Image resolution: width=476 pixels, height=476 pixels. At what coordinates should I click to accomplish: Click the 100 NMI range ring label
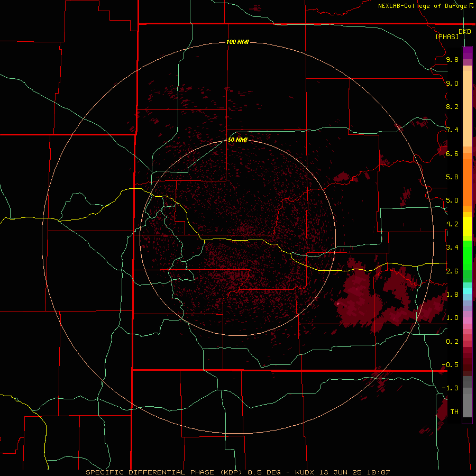coord(237,42)
